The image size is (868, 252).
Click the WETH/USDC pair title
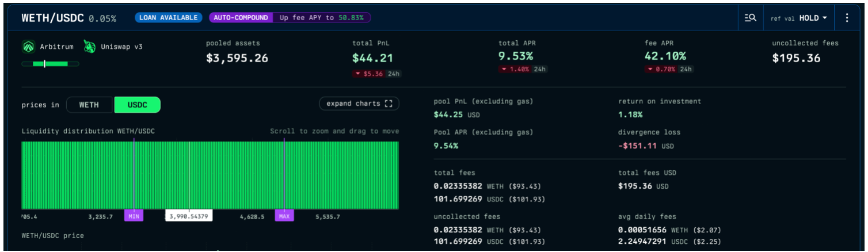[x=54, y=18]
